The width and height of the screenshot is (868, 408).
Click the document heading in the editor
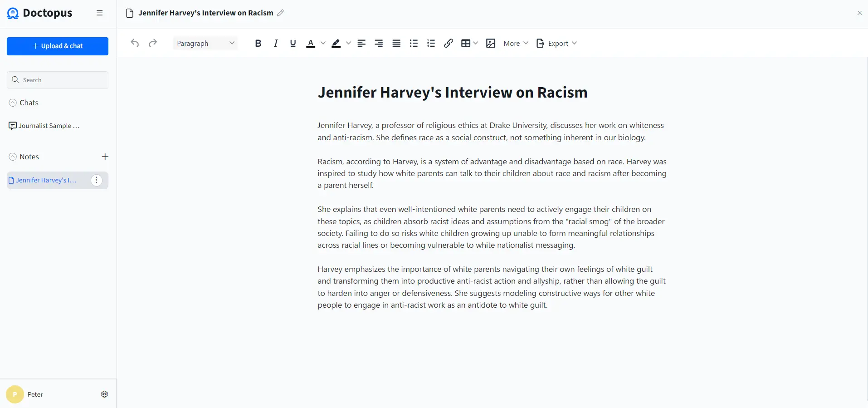[453, 93]
